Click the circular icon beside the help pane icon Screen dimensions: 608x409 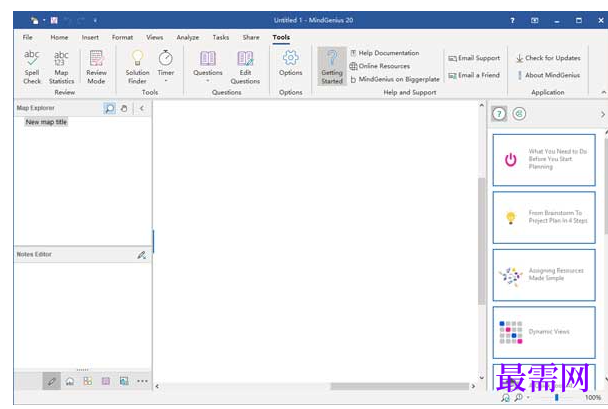519,114
